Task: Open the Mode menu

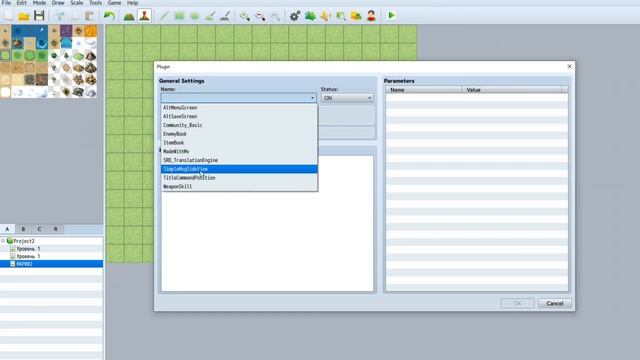Action: (x=39, y=3)
